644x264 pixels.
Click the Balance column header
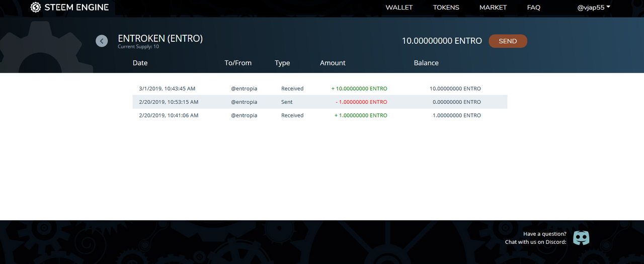coord(426,63)
